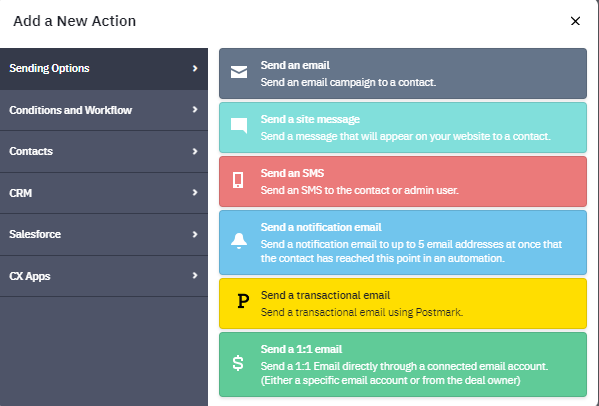The width and height of the screenshot is (599, 406).
Task: Open the Salesforce category
Action: point(104,234)
